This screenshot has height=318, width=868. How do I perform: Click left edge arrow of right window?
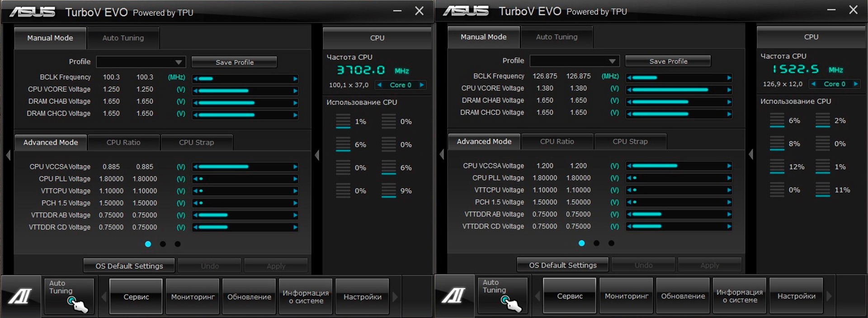point(442,154)
